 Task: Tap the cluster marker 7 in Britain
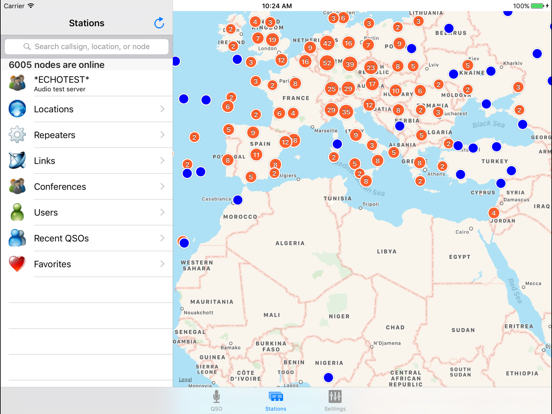point(258,38)
